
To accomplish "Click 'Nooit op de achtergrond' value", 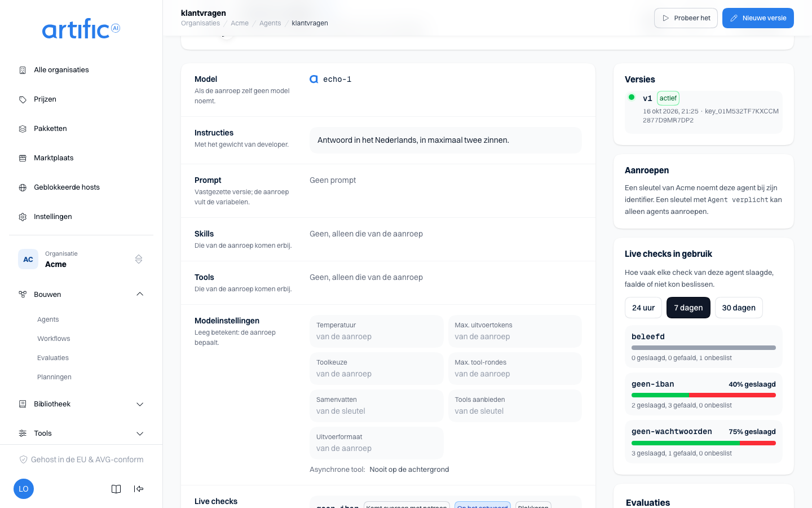I will click(409, 470).
